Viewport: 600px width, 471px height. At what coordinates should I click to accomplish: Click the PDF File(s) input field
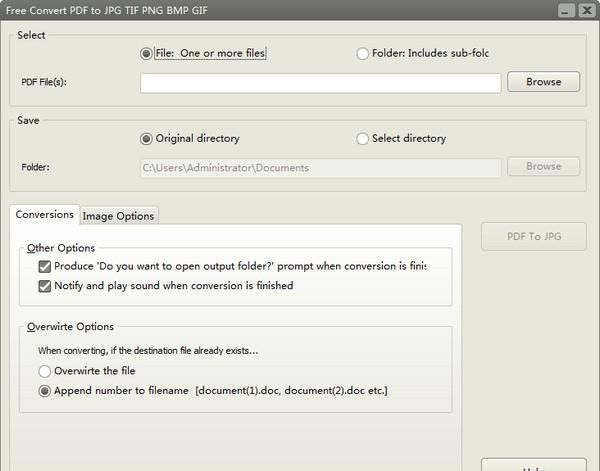[x=321, y=83]
